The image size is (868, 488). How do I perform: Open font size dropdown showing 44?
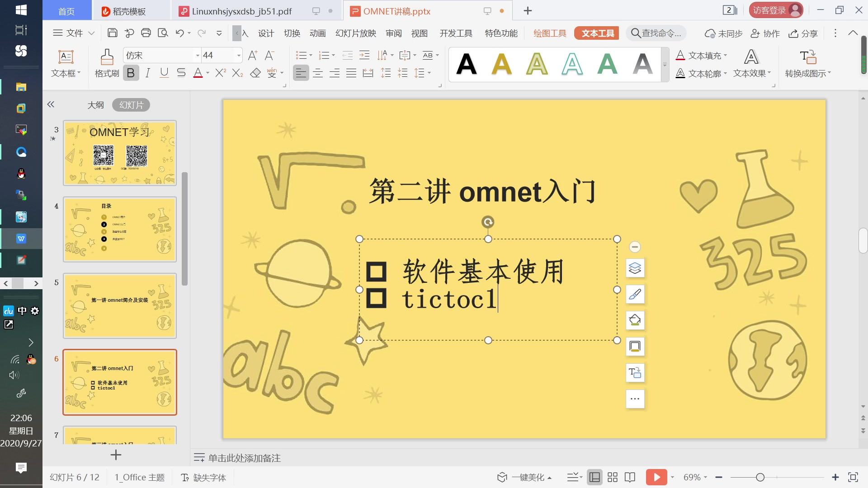(x=239, y=56)
